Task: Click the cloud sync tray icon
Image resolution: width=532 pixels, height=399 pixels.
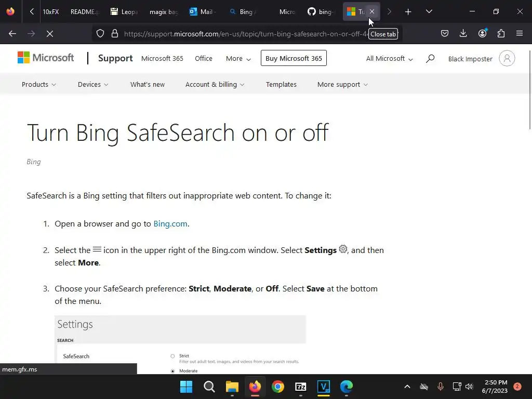Action: tap(424, 387)
